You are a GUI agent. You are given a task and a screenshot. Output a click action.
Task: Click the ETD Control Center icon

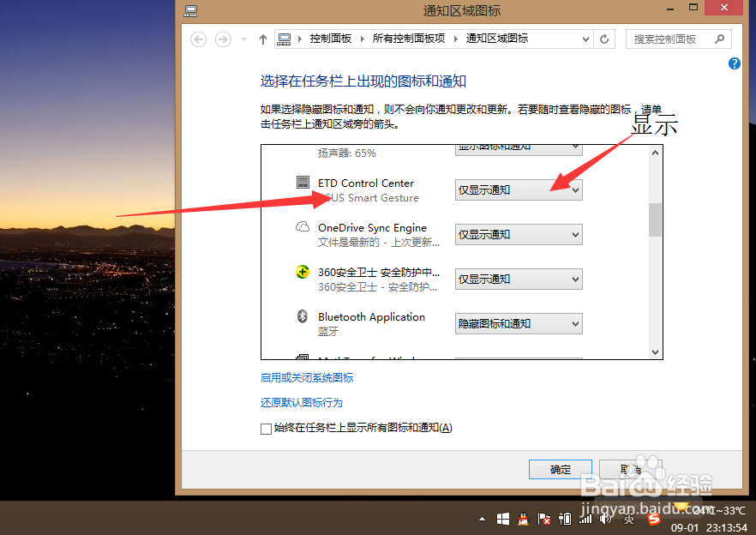point(303,183)
